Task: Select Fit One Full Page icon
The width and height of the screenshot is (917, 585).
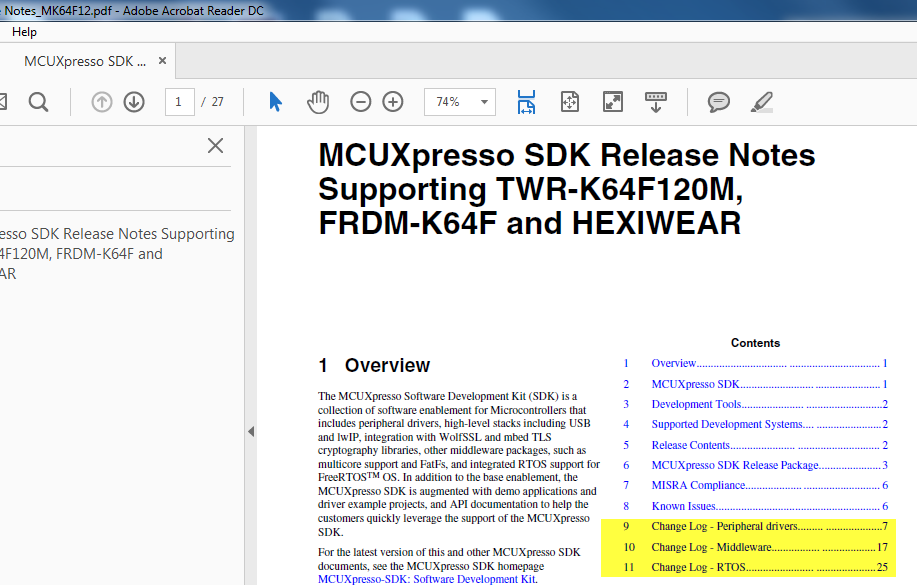Action: tap(570, 102)
